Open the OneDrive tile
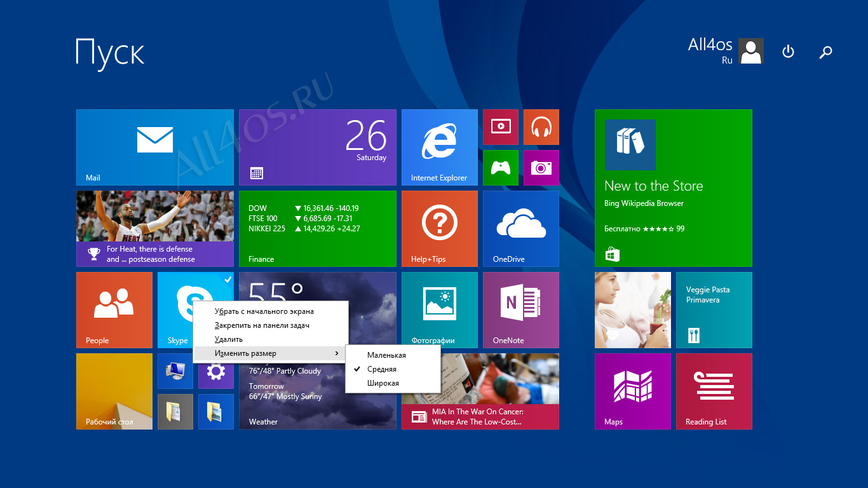The image size is (868, 488). [x=521, y=229]
